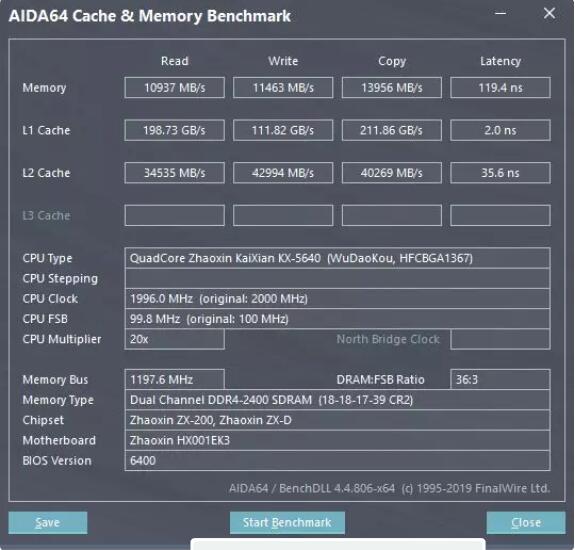Click CPU FSB value 99.8 MHz

pyautogui.click(x=337, y=319)
